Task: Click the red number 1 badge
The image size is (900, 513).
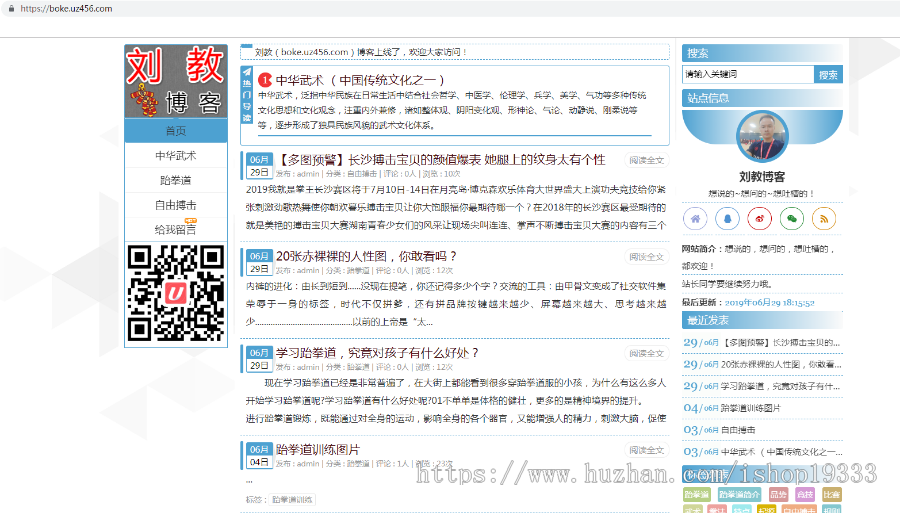Action: click(265, 80)
